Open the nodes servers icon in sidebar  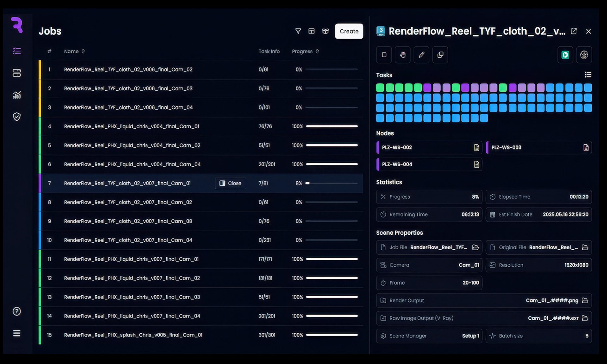(16, 73)
